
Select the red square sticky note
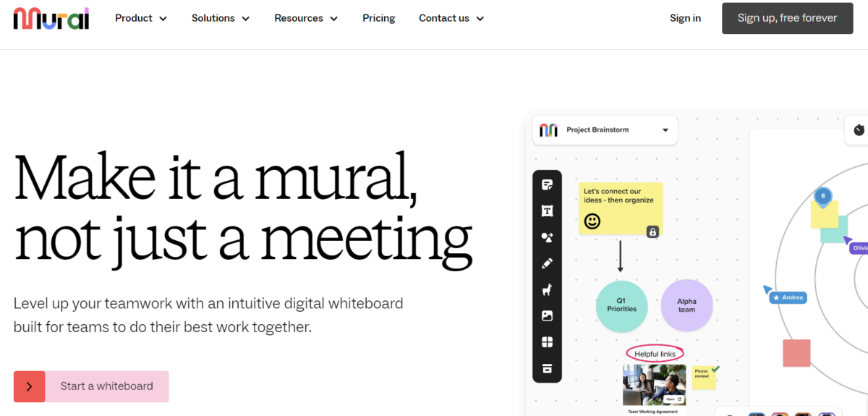click(796, 353)
